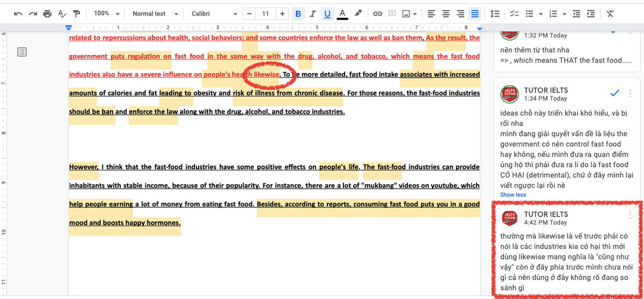This screenshot has width=644, height=299.
Task: Expand bulleted list style options arrow
Action: pos(540,13)
